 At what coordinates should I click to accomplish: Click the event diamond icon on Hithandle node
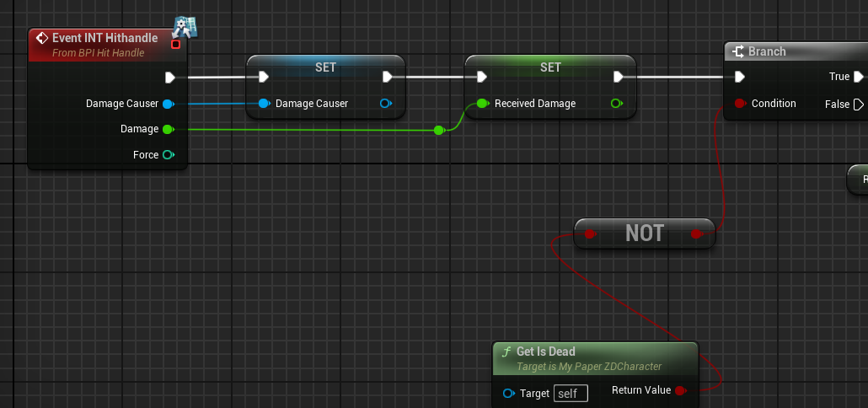pos(41,38)
